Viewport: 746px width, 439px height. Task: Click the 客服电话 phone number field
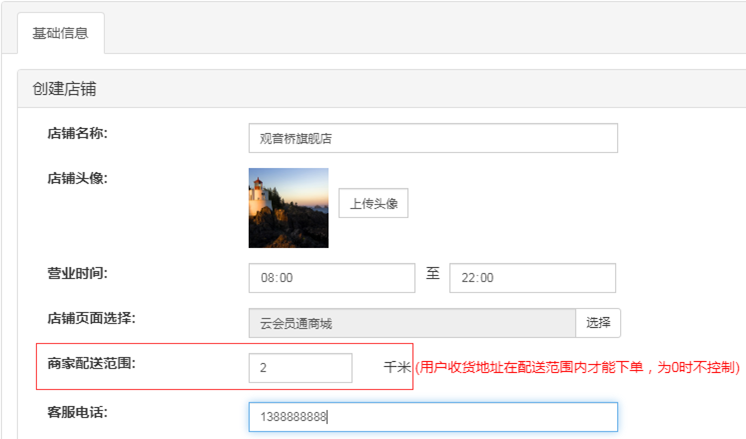point(433,417)
